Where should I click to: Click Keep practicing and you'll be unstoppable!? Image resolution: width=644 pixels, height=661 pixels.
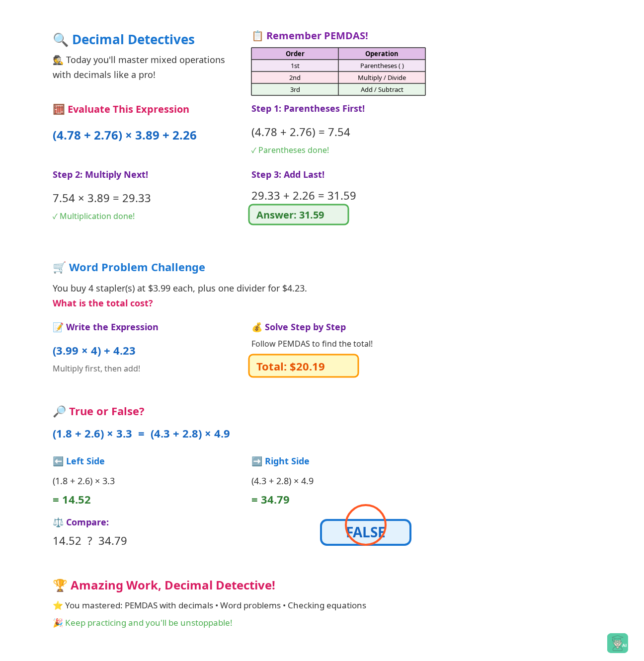coord(149,623)
